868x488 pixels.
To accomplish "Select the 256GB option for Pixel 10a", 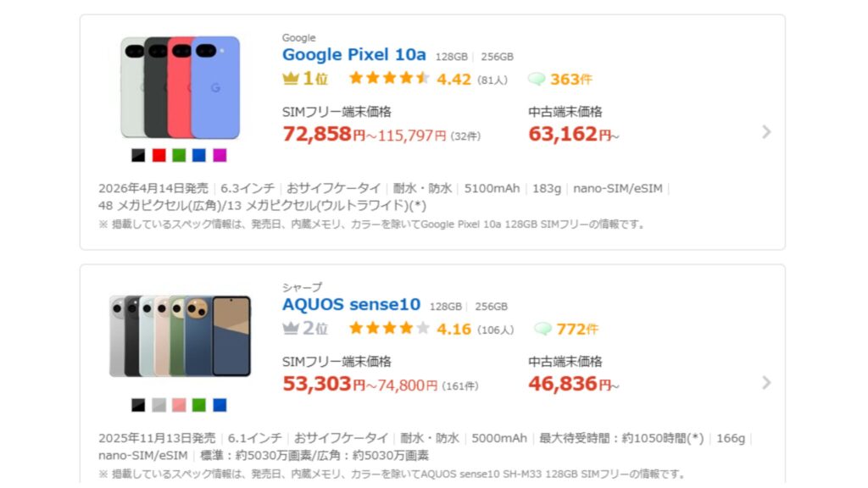I will pos(497,57).
